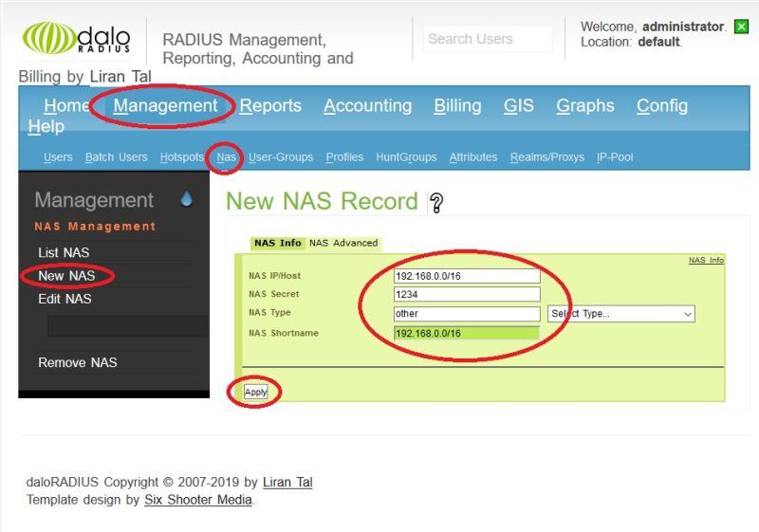Screen dimensions: 759x532
Task: Open IP-Pool submenu
Action: pyautogui.click(x=615, y=157)
